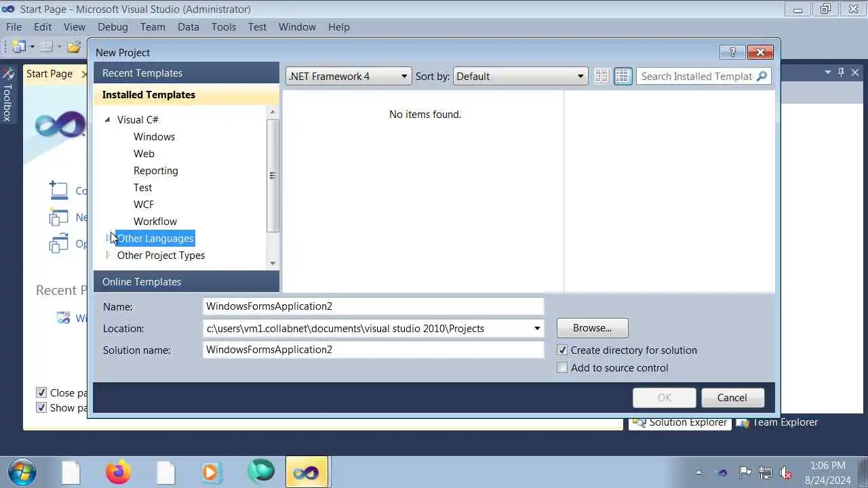Click Cancel in New Project dialog
The image size is (868, 488).
[x=732, y=398]
